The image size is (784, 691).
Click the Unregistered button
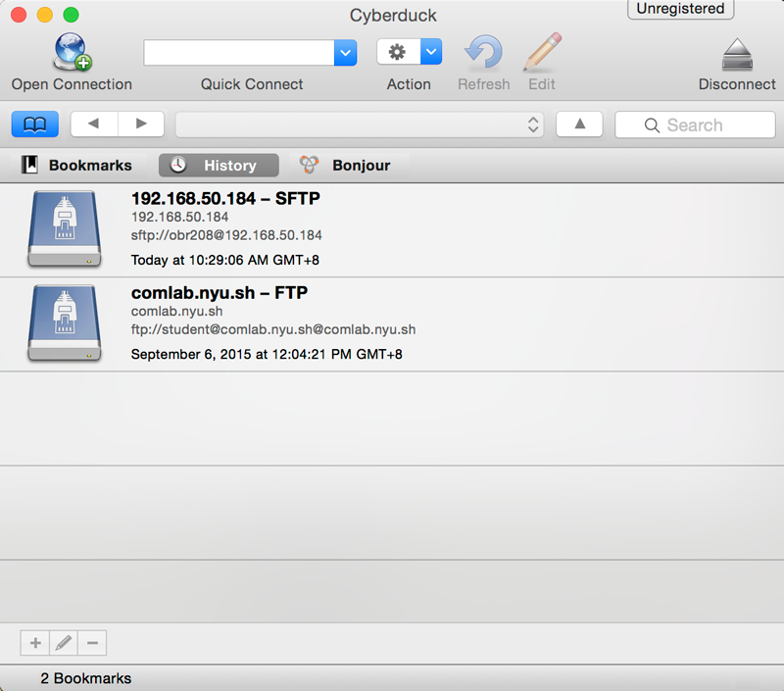(680, 9)
